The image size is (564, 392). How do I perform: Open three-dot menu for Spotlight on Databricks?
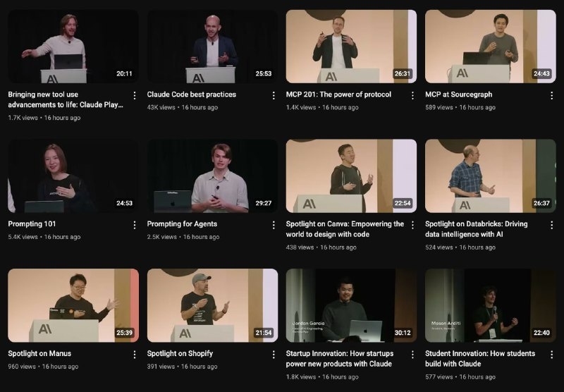point(551,225)
